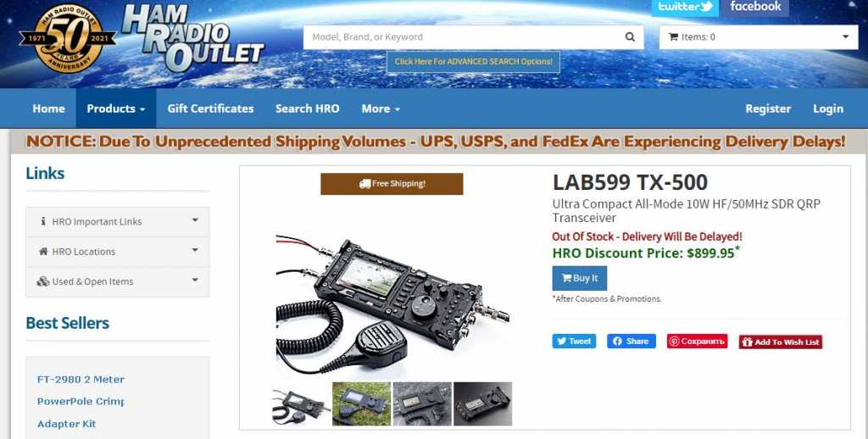Click the Advanced Search options button
The height and width of the screenshot is (439, 868).
473,62
